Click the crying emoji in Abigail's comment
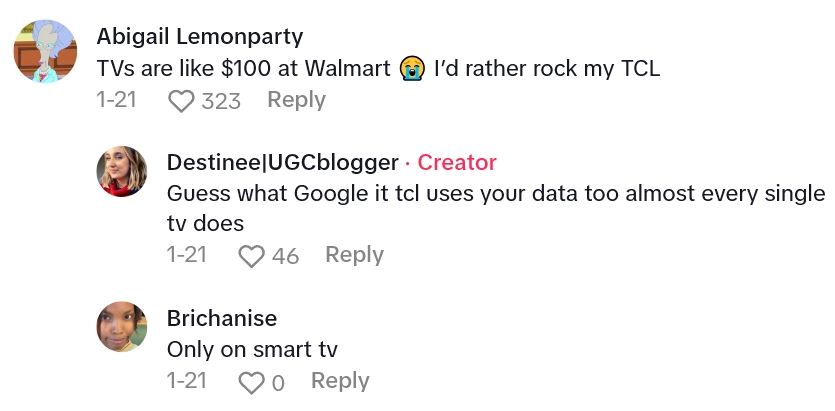 (409, 68)
